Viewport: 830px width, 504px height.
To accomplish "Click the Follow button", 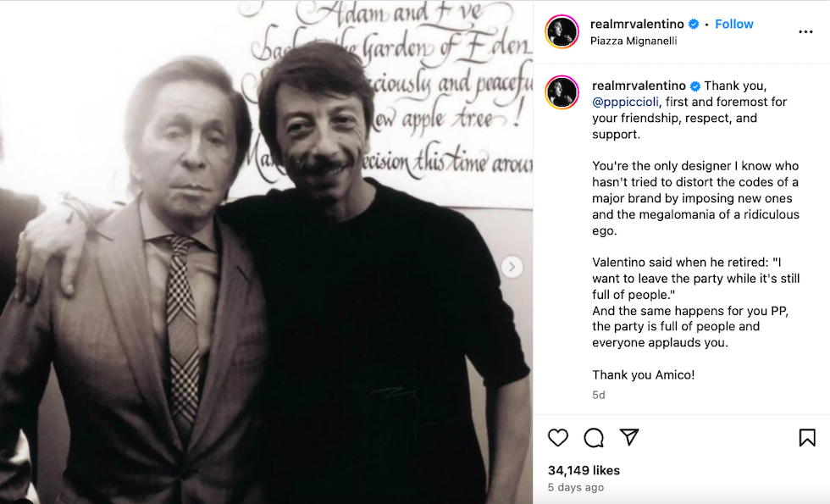I will tap(733, 25).
